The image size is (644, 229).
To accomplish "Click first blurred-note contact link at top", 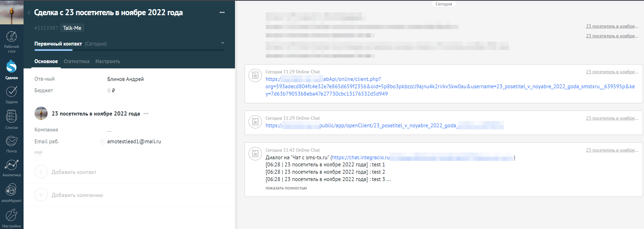I will point(612,26).
